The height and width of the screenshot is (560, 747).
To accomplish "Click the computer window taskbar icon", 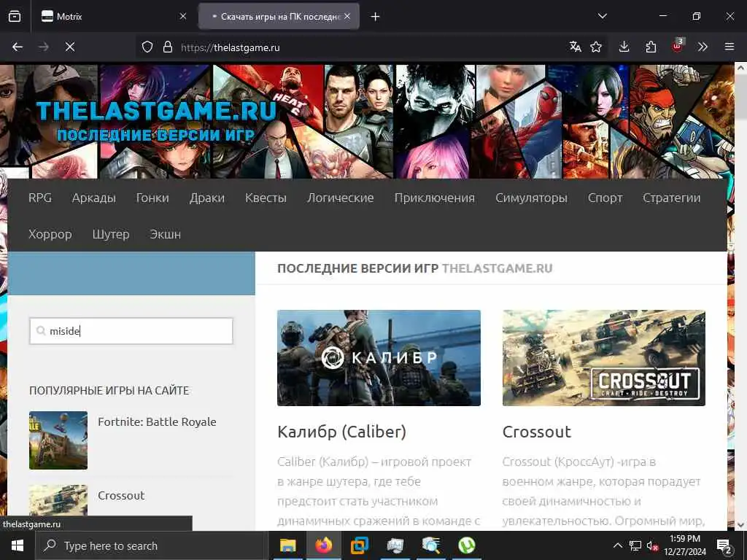I will point(395,545).
